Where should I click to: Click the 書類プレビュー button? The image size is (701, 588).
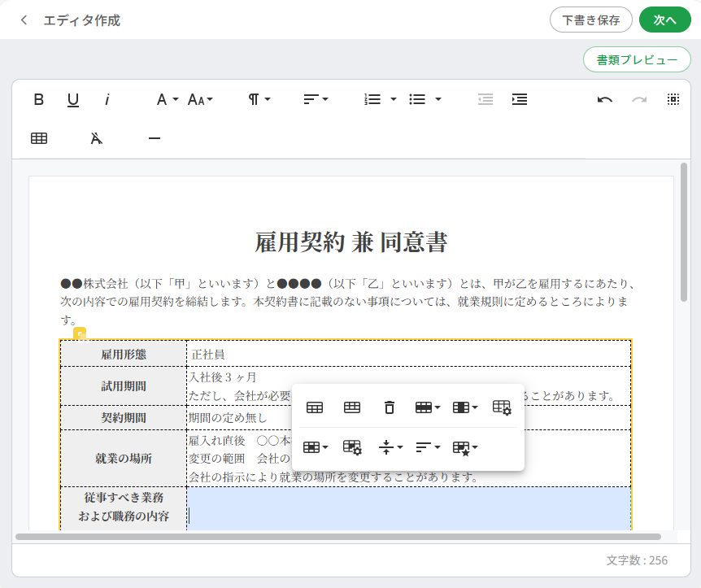637,59
